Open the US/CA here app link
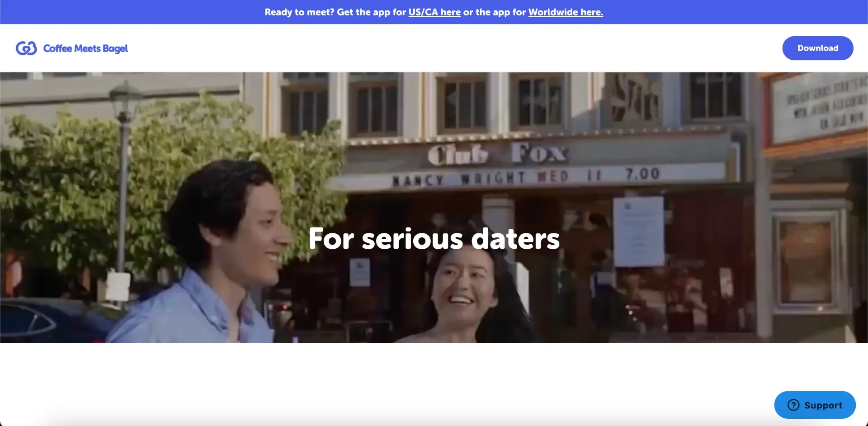868x426 pixels. coord(434,12)
